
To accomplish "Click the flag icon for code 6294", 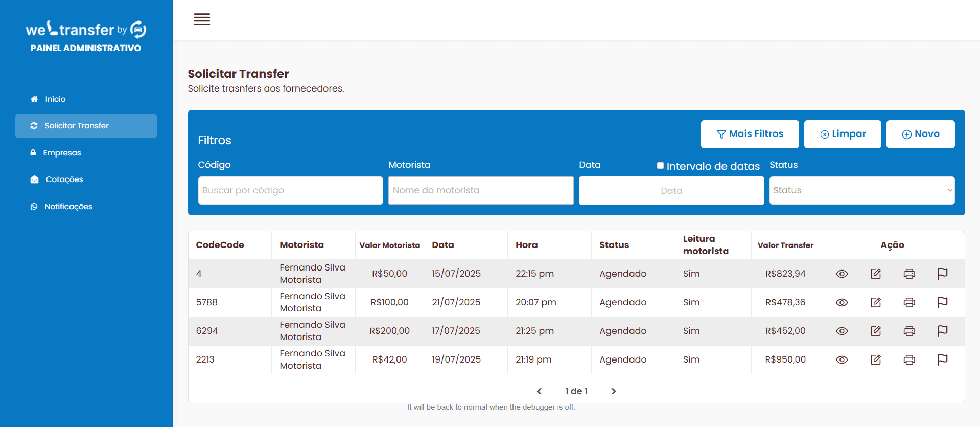I will point(942,331).
